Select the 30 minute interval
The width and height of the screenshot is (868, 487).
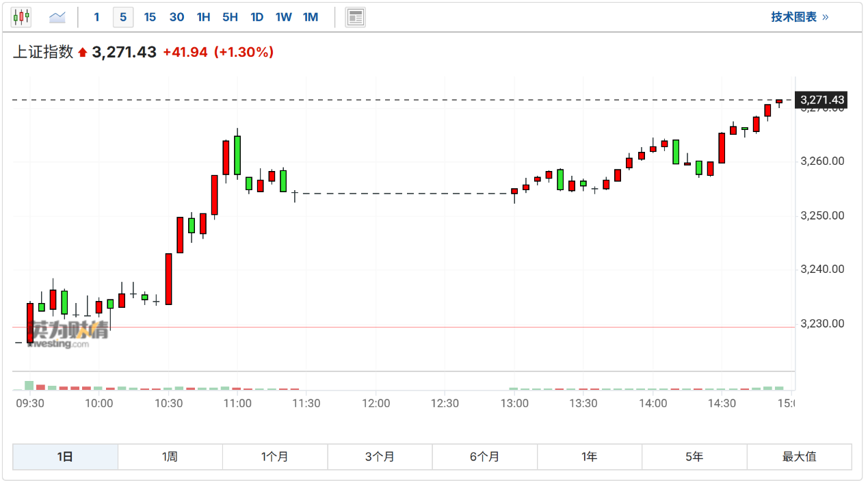176,17
